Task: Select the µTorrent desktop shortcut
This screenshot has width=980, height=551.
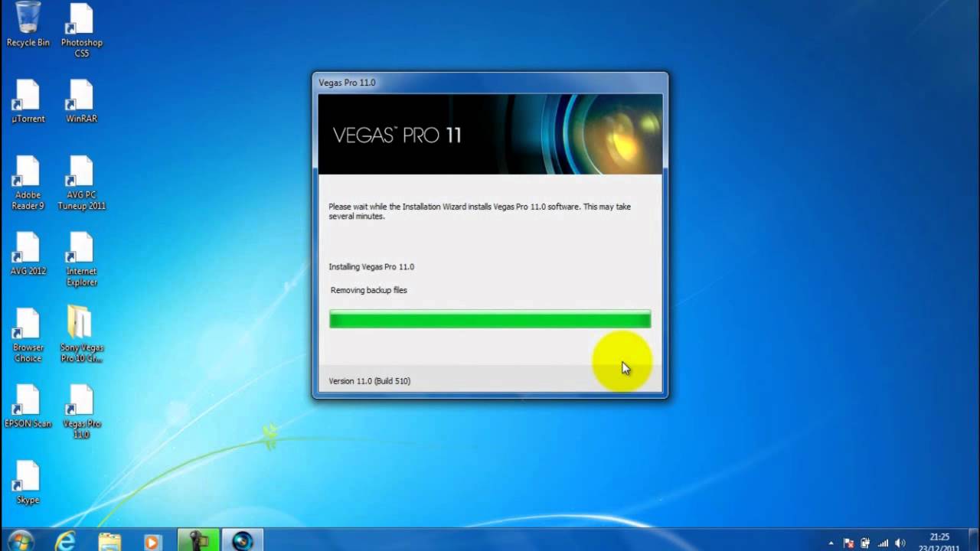Action: [x=28, y=101]
